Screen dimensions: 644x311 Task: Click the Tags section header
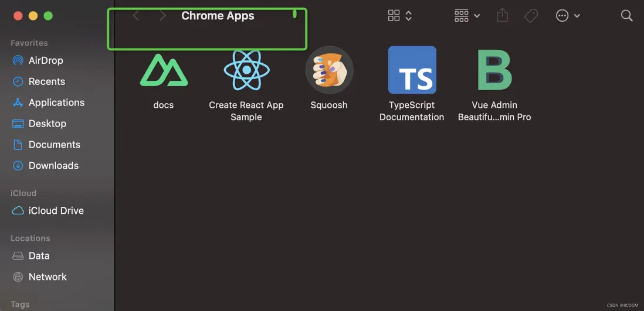click(x=20, y=305)
